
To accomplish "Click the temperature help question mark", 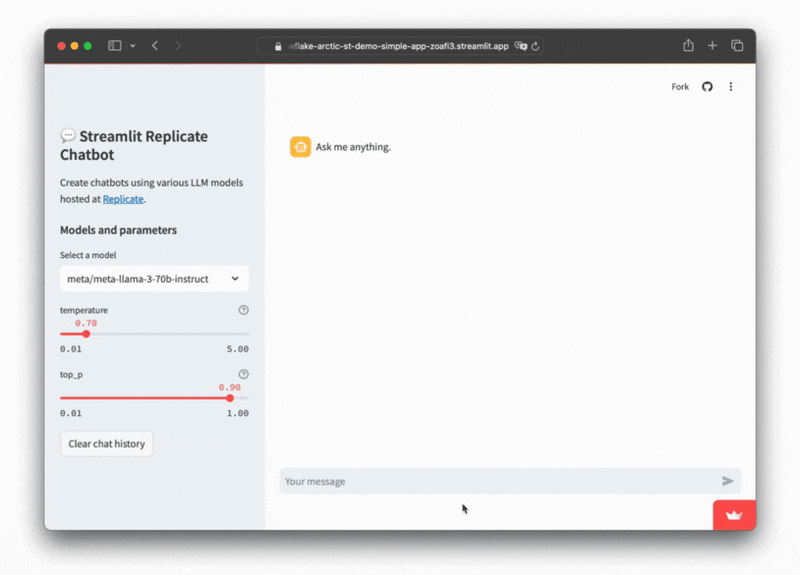I will (243, 310).
